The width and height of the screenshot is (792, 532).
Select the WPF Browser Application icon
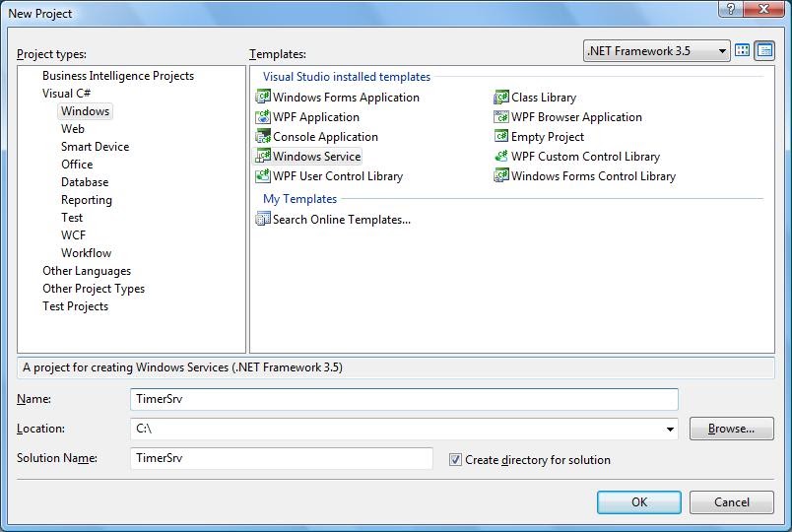pos(501,116)
